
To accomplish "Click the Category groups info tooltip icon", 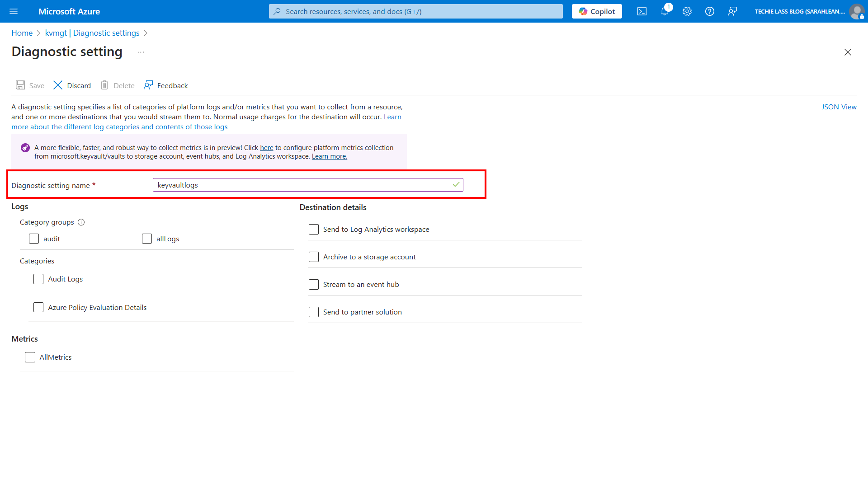I will (81, 222).
